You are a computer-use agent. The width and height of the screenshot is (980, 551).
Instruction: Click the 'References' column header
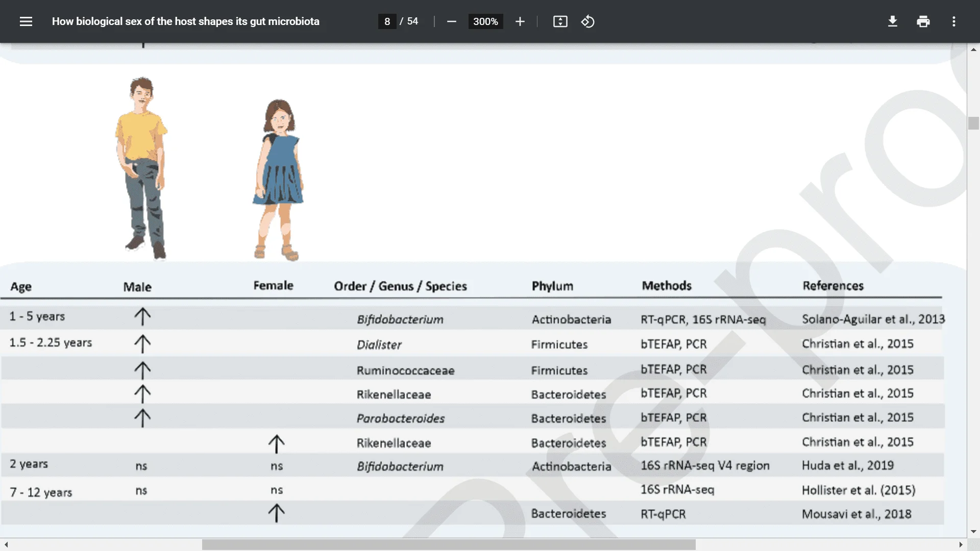point(833,286)
